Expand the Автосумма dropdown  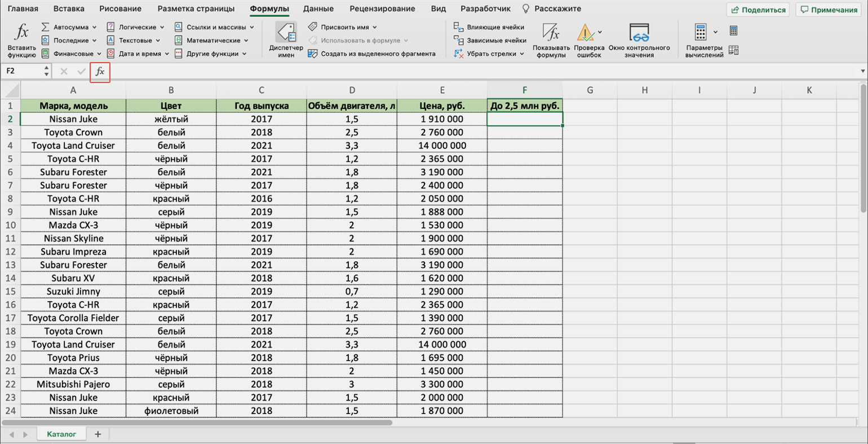click(94, 27)
